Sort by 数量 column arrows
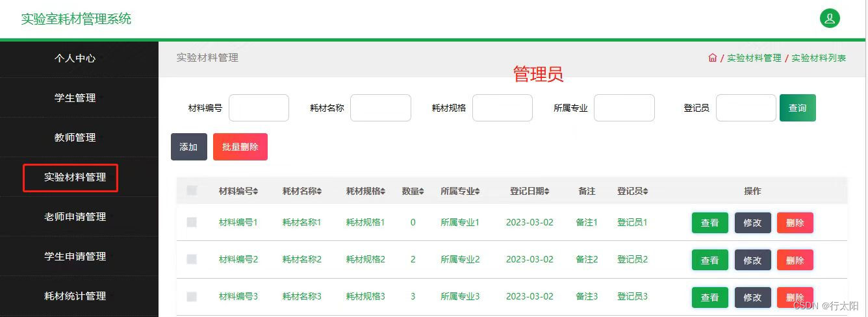This screenshot has height=317, width=868. point(422,191)
